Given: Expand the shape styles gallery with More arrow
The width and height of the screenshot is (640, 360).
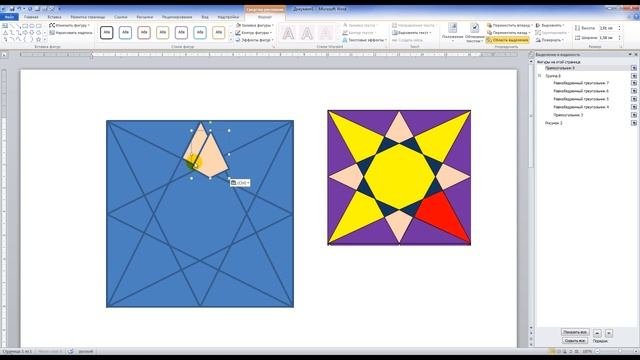Looking at the screenshot, I should tap(231, 40).
